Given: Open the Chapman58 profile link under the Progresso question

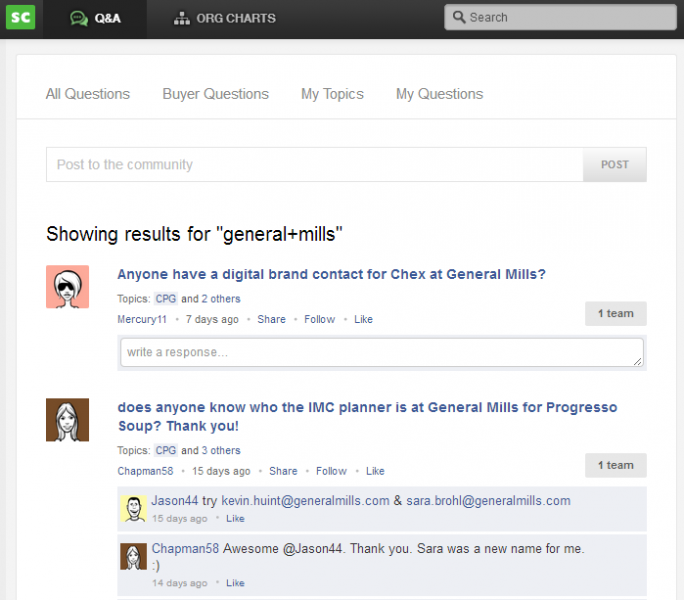Looking at the screenshot, I should coord(145,471).
